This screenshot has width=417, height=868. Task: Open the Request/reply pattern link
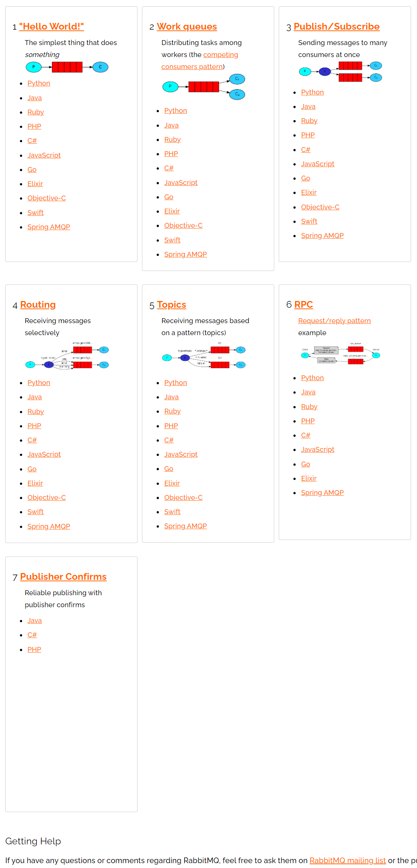point(334,321)
